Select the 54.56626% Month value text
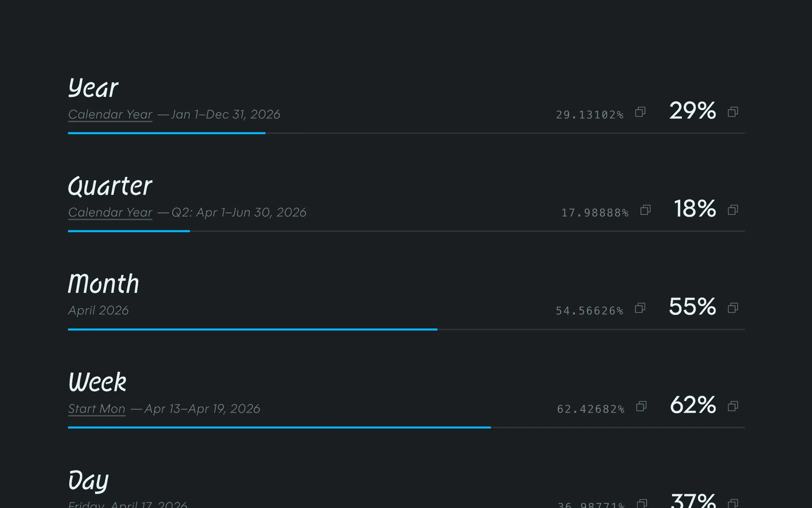The width and height of the screenshot is (812, 508). click(x=589, y=311)
